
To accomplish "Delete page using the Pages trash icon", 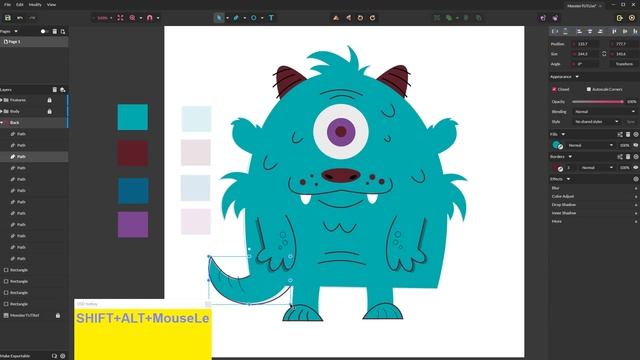I will click(x=55, y=31).
